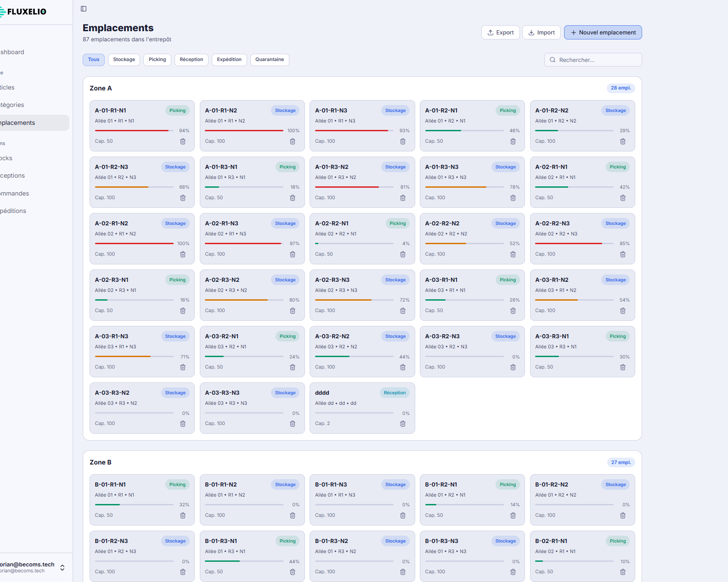Click Zone B 27 empl. badge
728x582 pixels.
click(621, 462)
